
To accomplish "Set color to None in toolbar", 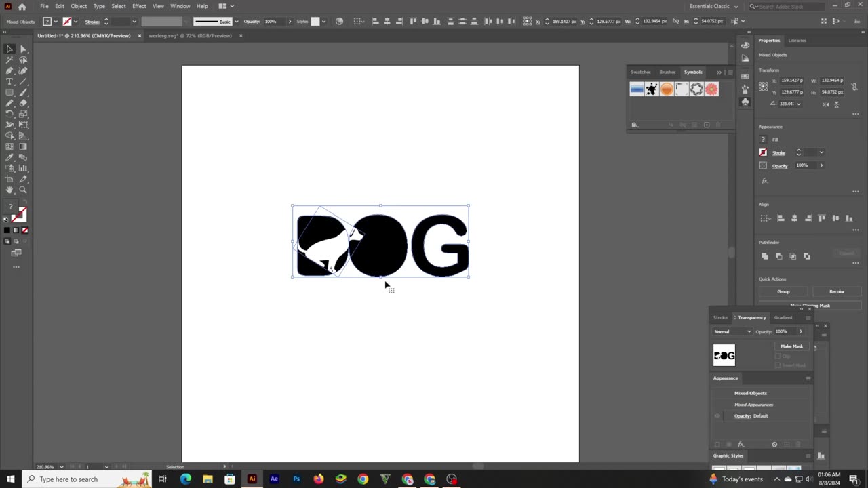I will coord(25,230).
